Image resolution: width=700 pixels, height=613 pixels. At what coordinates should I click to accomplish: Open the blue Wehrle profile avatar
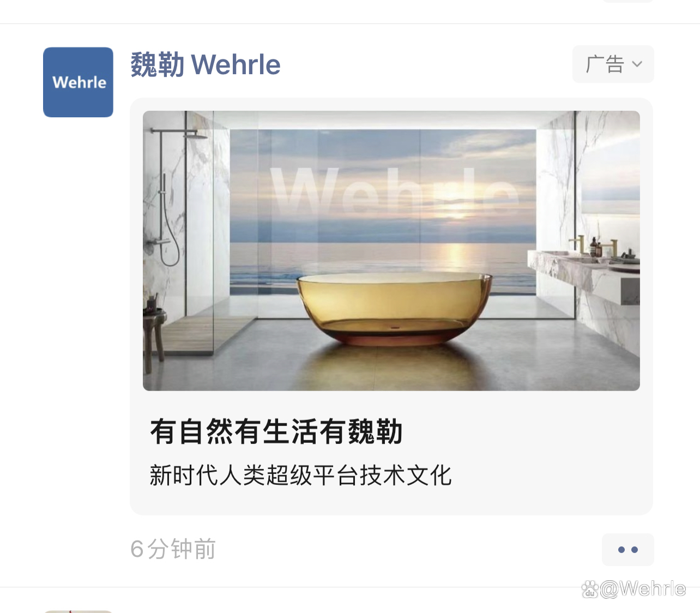pyautogui.click(x=78, y=82)
